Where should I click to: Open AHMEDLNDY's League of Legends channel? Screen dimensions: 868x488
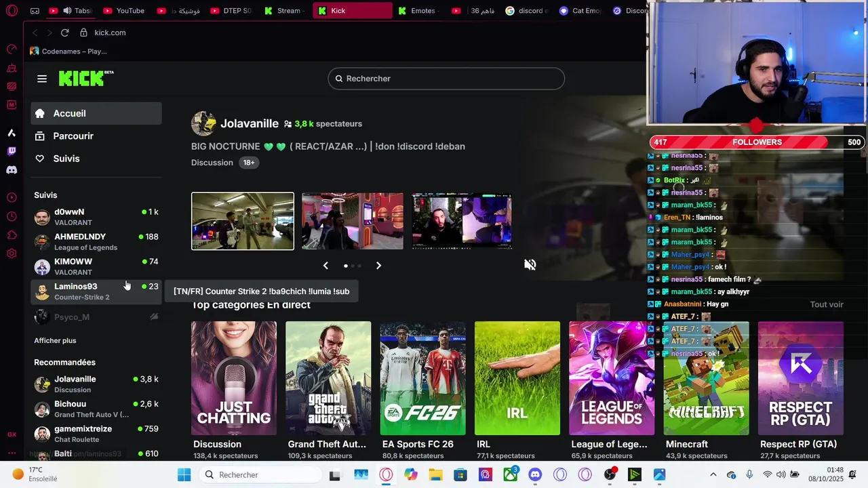point(96,242)
